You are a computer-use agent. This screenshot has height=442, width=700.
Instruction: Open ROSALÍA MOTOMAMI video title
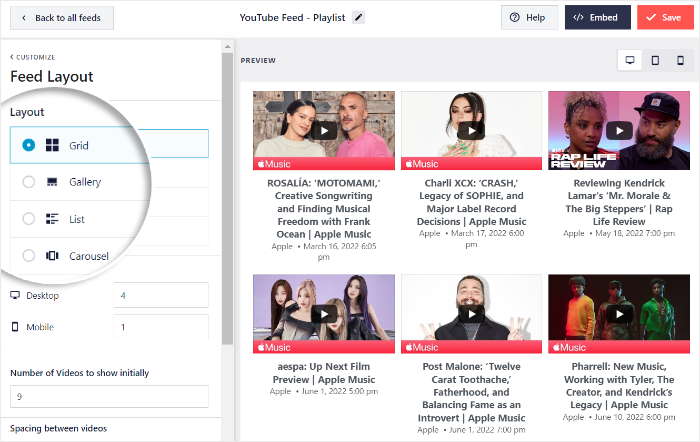pyautogui.click(x=324, y=208)
